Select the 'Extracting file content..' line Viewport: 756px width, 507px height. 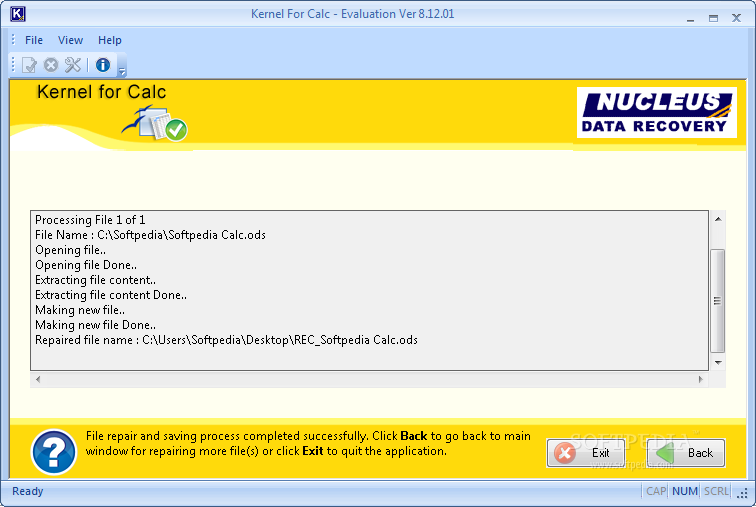[x=95, y=280]
